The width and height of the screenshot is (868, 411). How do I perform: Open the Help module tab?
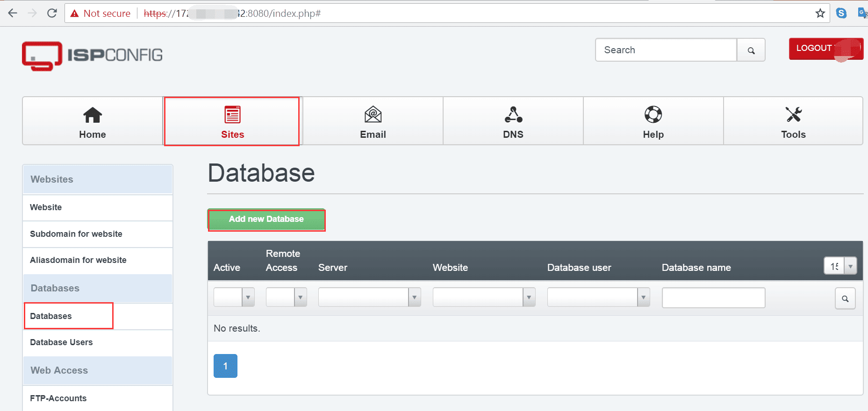click(x=653, y=121)
